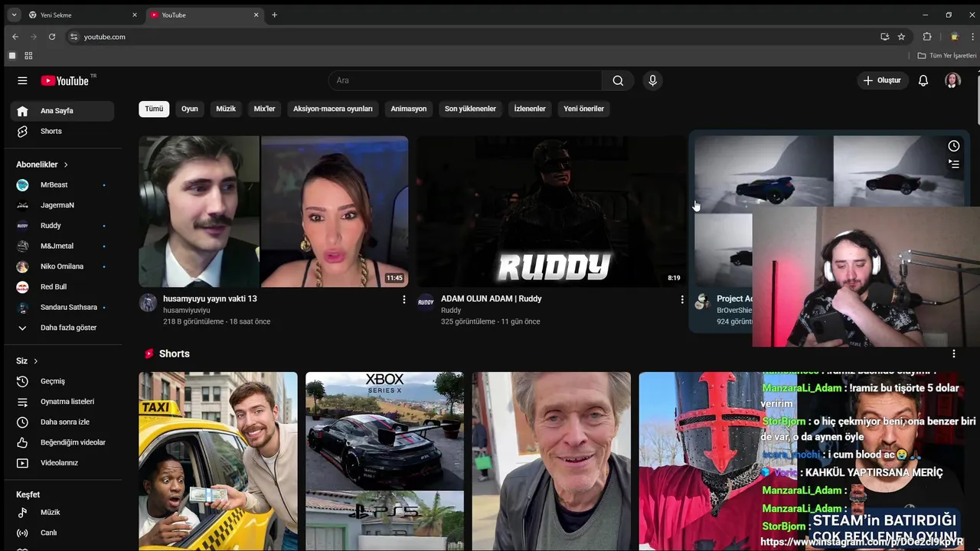Expand the Siz section chevron
This screenshot has height=551, width=980.
(x=35, y=361)
